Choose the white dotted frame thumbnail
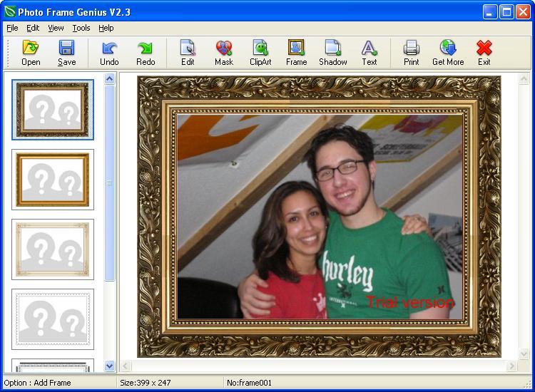The image size is (535, 392). point(53,319)
